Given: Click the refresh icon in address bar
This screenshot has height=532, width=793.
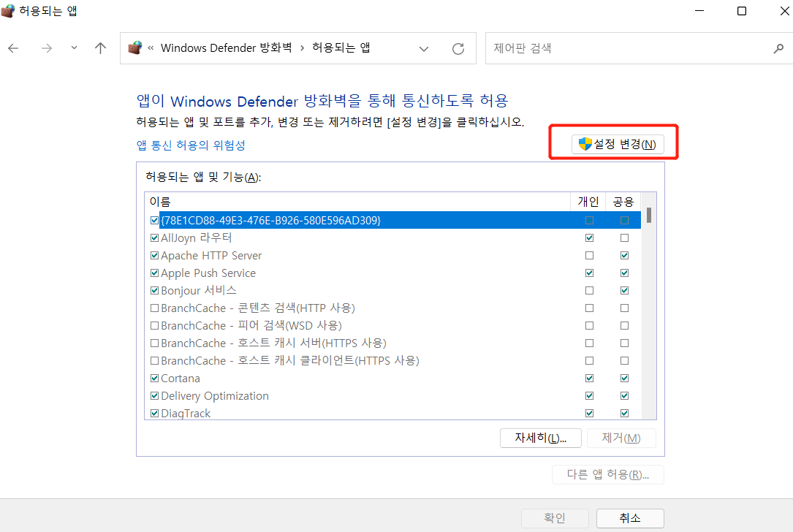Looking at the screenshot, I should (458, 49).
